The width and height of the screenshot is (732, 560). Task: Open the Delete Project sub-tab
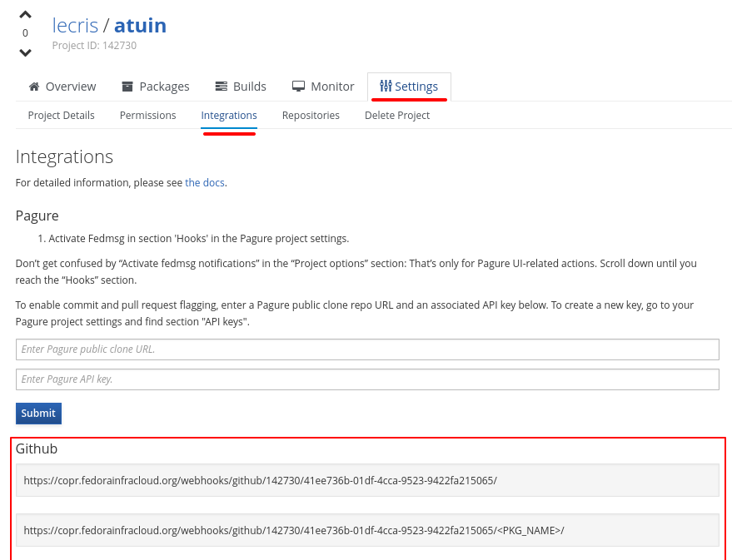(x=396, y=115)
